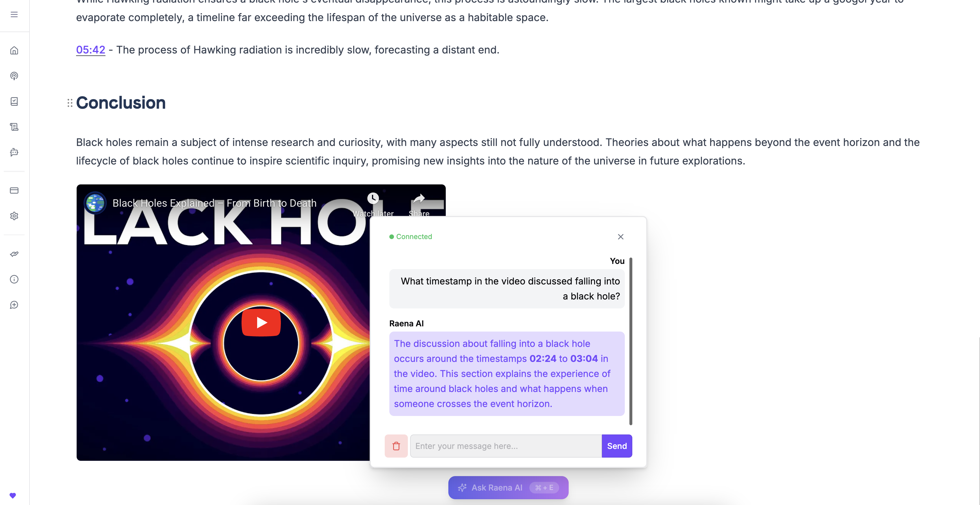Open the robot chatbot sidebar icon
The height and width of the screenshot is (505, 980).
(x=14, y=153)
